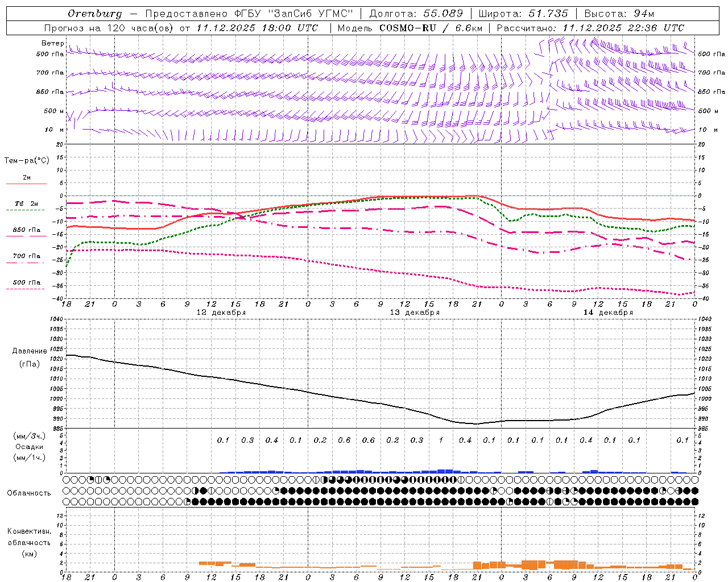
Task: Click the "Модель COSMO-RU / 6.6км" text
Action: pos(409,28)
